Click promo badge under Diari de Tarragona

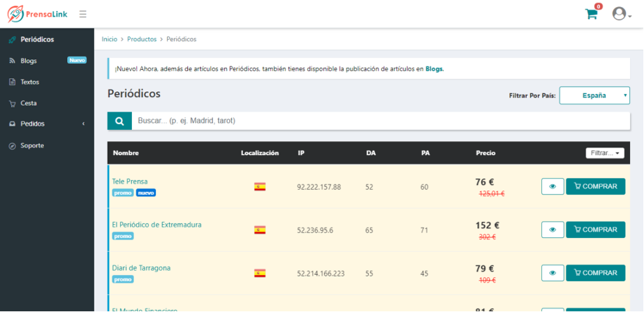tap(123, 279)
